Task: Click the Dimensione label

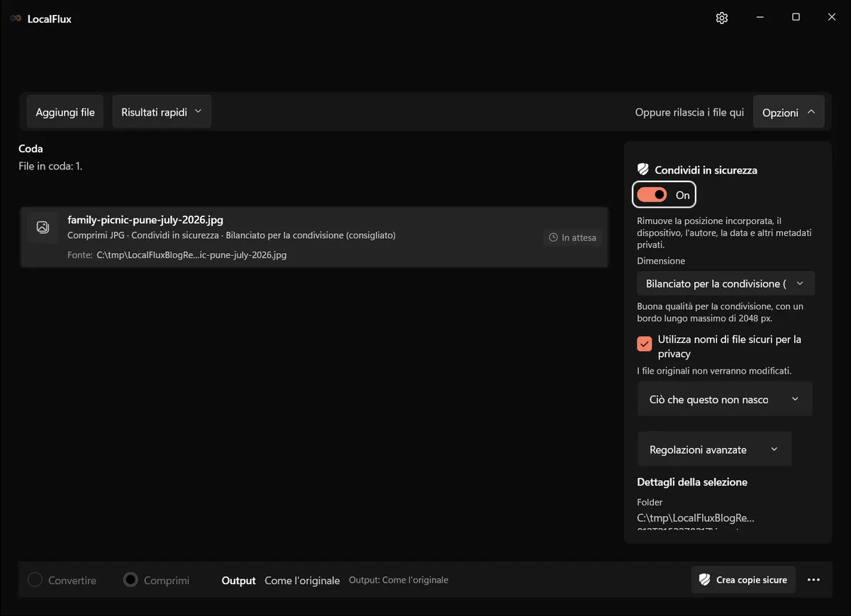Action: coord(661,261)
